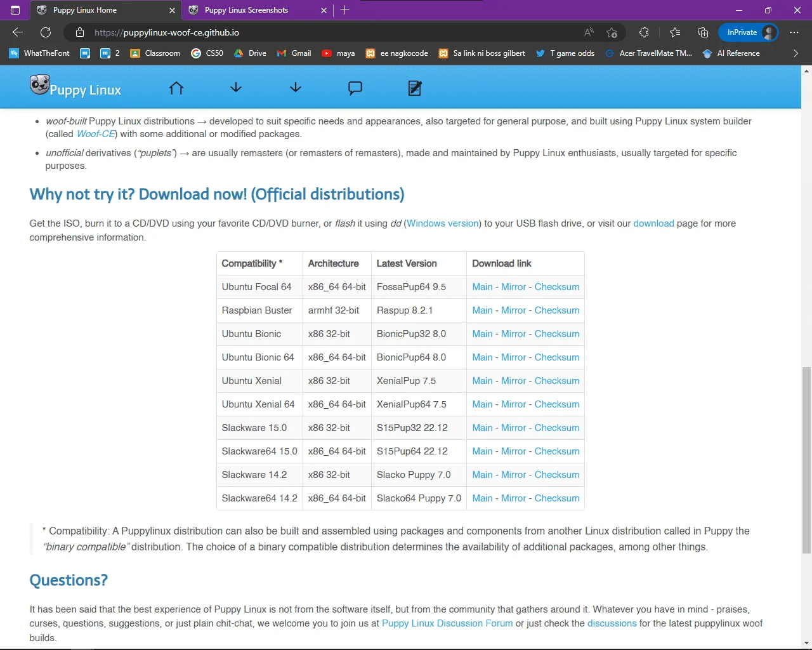This screenshot has width=812, height=650.
Task: Open the Extensions puzzle icon
Action: [644, 32]
